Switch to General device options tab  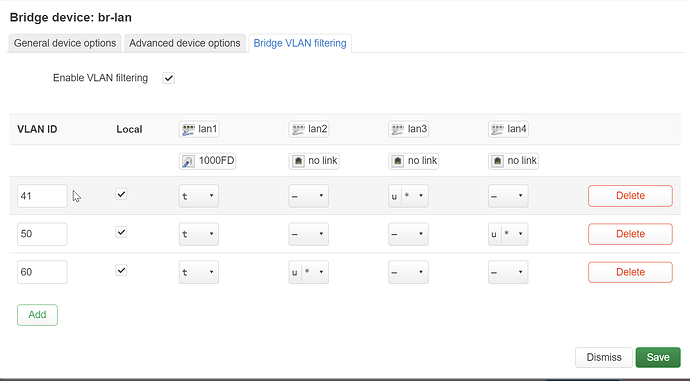coord(65,43)
